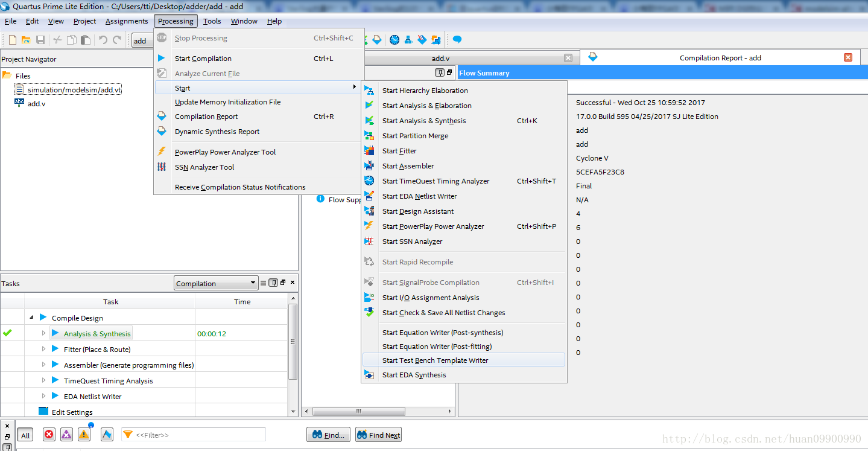868x451 pixels.
Task: Click the speech bubble help icon
Action: [457, 40]
